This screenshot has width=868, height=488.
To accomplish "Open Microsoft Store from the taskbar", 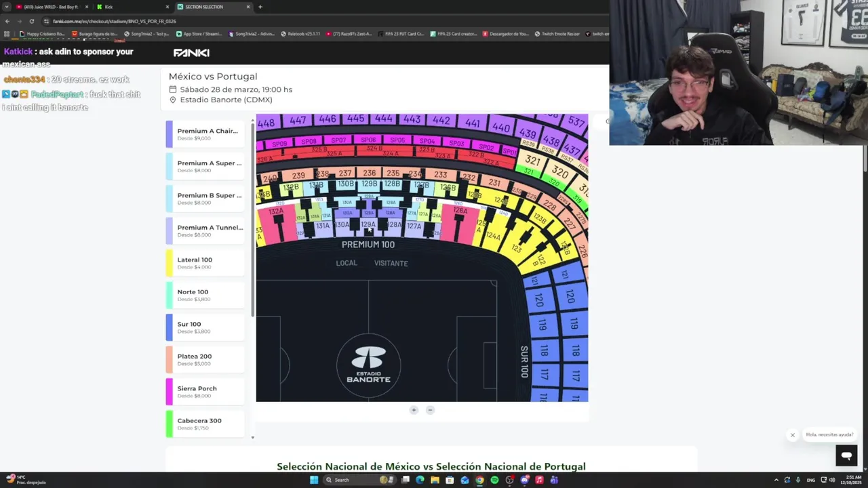I will [450, 480].
